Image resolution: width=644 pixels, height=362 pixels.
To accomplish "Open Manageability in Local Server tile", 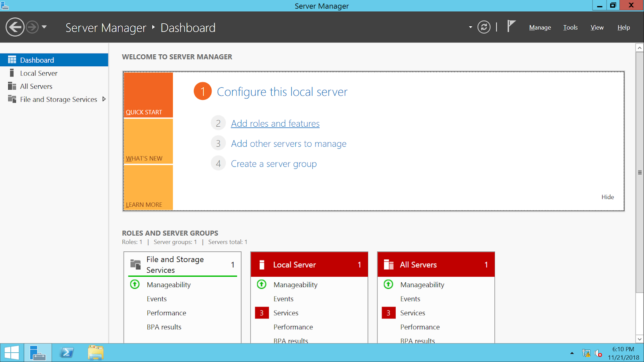I will [295, 285].
